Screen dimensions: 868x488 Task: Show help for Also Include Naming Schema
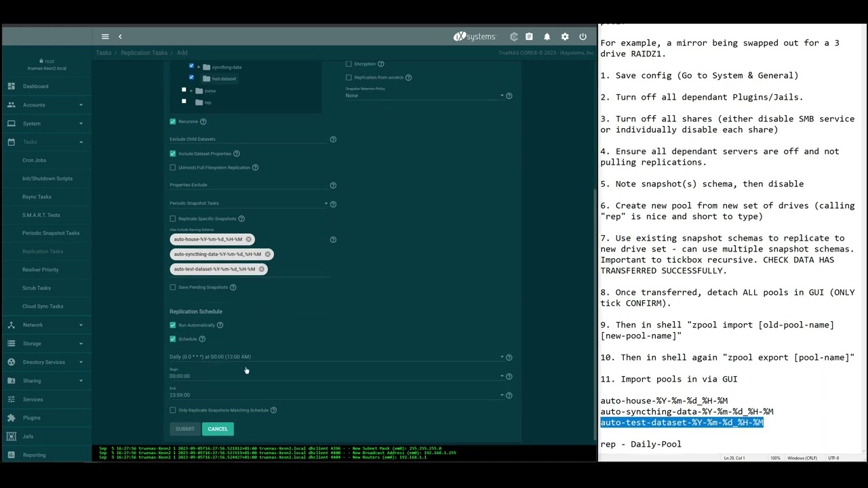pyautogui.click(x=333, y=239)
